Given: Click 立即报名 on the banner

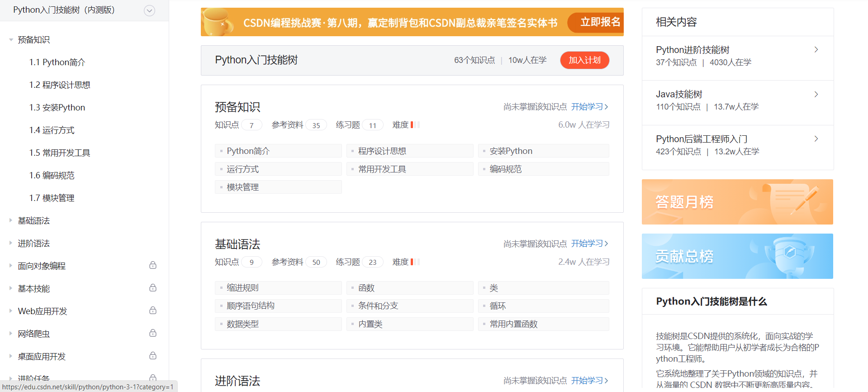Looking at the screenshot, I should click(600, 22).
